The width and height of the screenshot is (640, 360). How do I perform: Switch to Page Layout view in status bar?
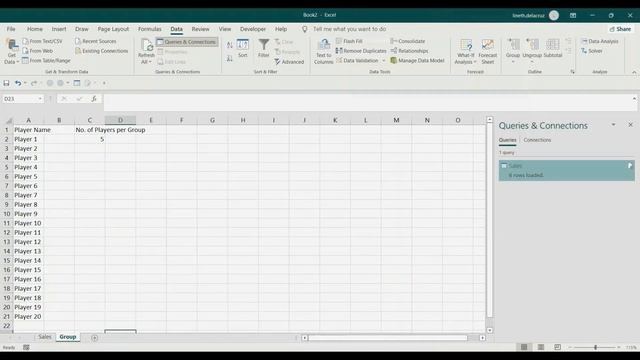(541, 347)
